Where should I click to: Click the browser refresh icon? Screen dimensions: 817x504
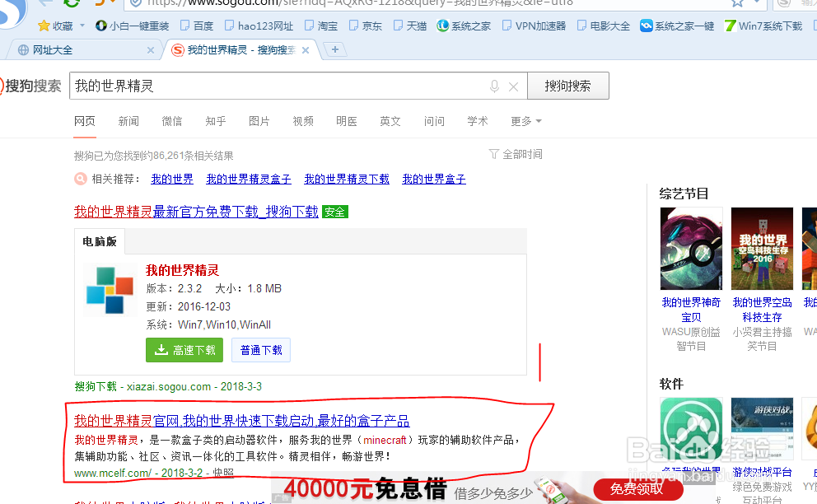pyautogui.click(x=72, y=4)
